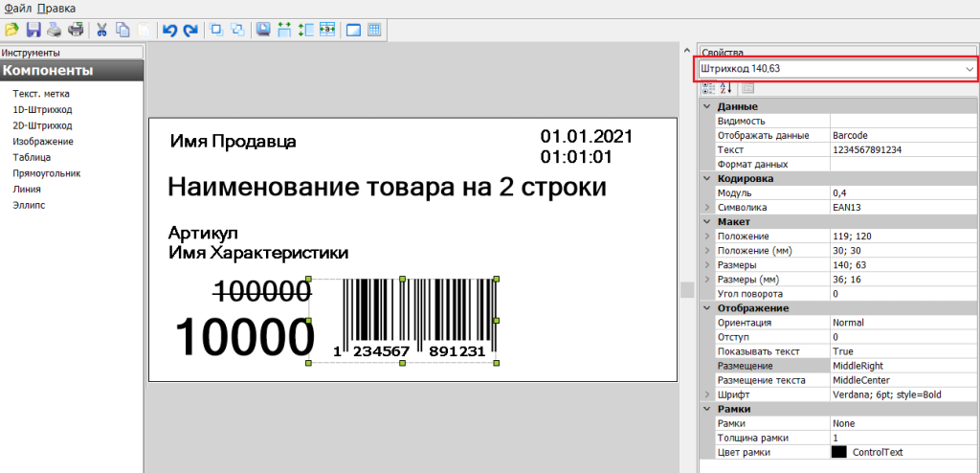Image resolution: width=980 pixels, height=473 pixels.
Task: Edit the Угол поворота value
Action: [x=903, y=293]
